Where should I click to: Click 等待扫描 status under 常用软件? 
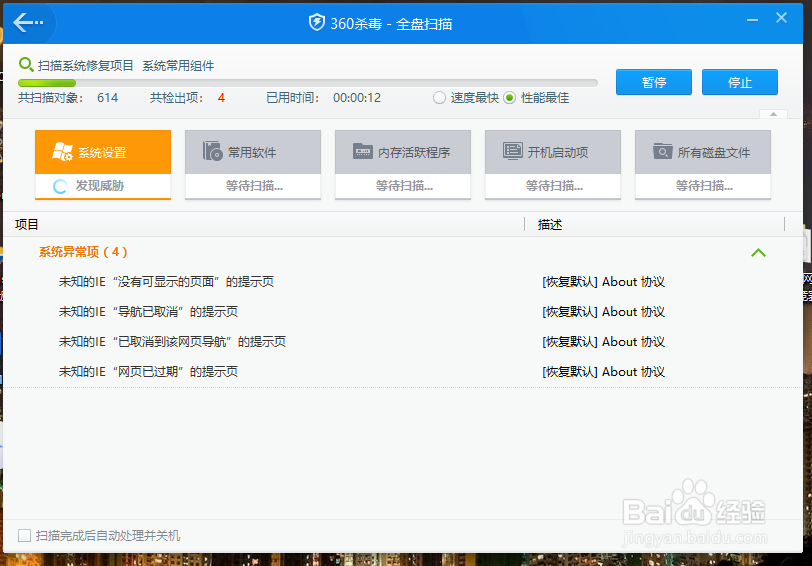(x=254, y=185)
